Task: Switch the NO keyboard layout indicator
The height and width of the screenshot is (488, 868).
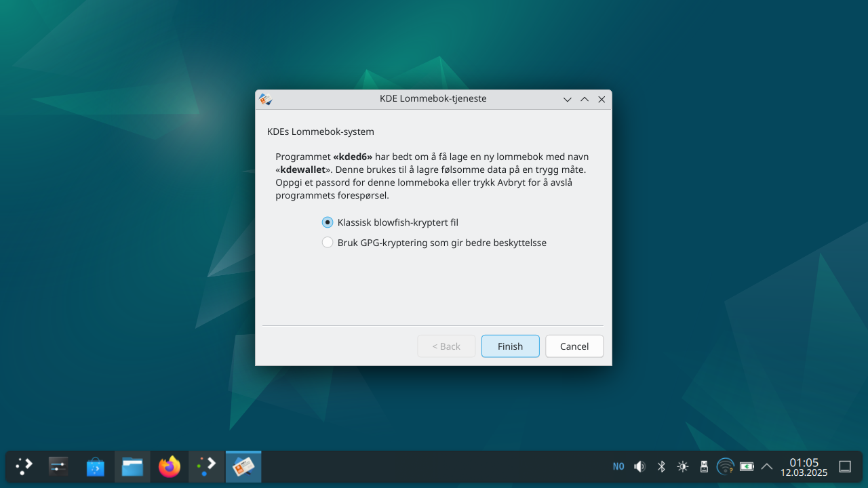Action: 618,466
